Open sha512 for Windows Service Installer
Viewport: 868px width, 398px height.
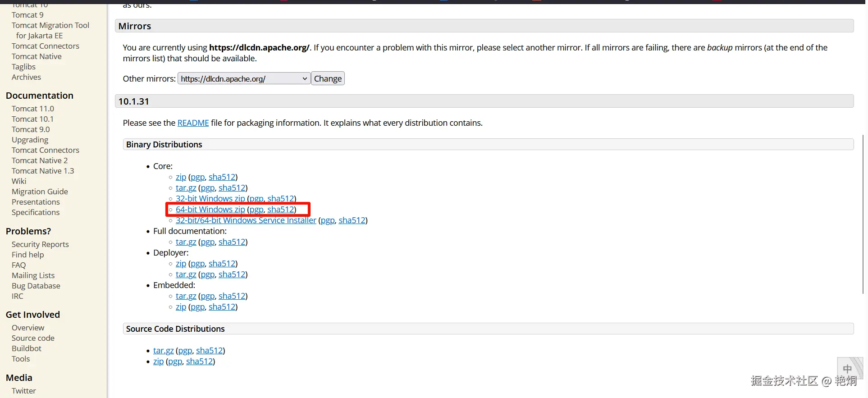(352, 220)
